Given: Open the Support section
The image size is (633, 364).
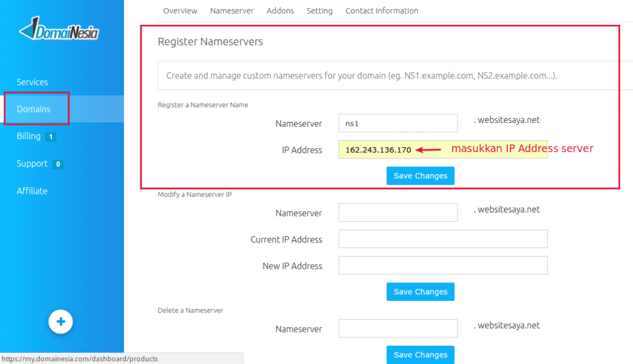Looking at the screenshot, I should 32,164.
